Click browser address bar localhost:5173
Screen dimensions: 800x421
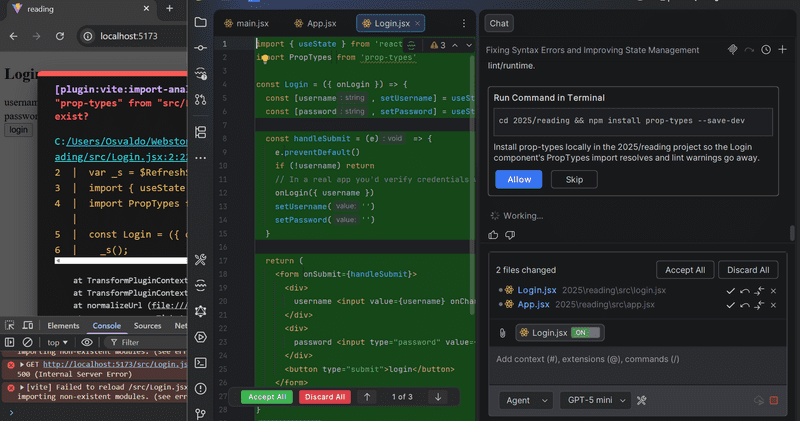pos(129,36)
